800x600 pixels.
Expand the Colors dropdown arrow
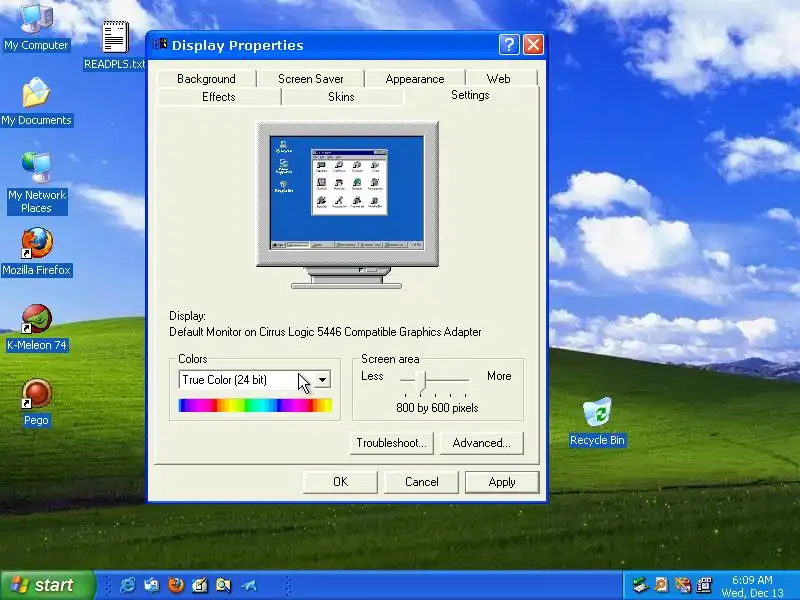[322, 380]
